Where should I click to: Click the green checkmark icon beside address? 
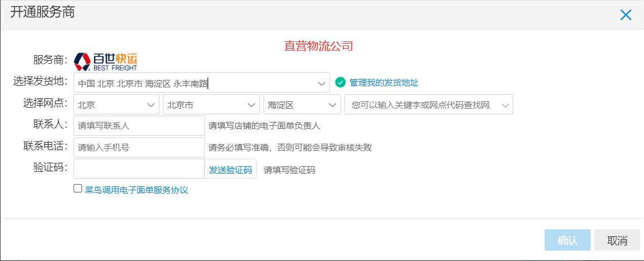click(340, 82)
